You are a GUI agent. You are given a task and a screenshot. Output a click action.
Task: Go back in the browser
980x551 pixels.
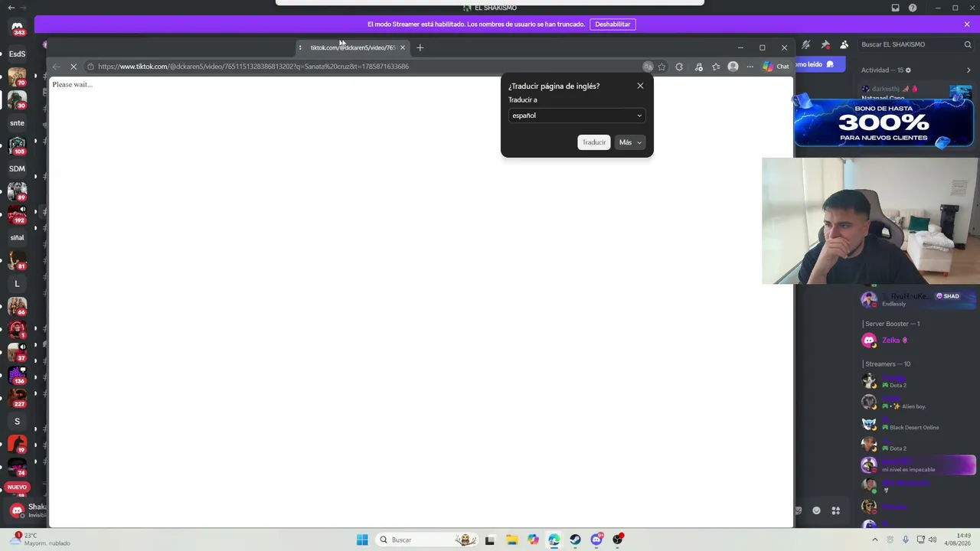coord(57,67)
